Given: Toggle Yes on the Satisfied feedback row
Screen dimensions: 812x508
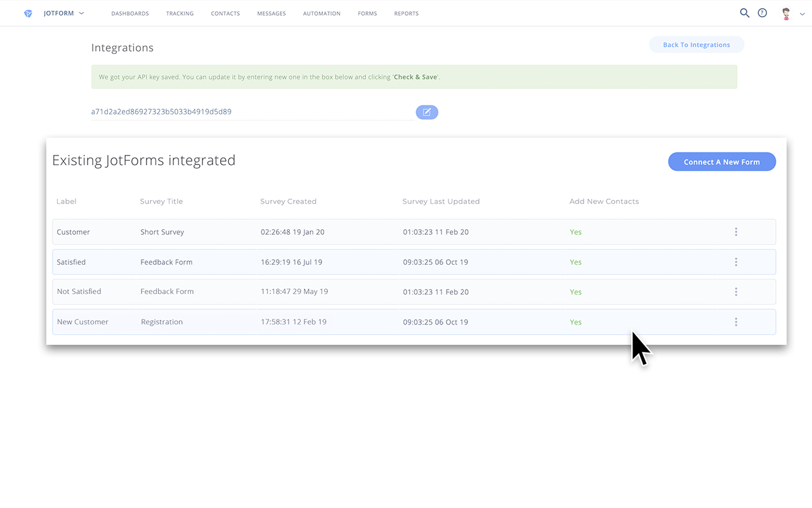Looking at the screenshot, I should point(575,262).
